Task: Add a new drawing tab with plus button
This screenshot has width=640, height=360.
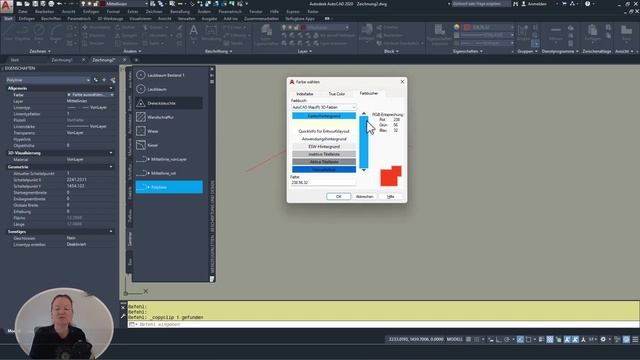Action: (136, 60)
